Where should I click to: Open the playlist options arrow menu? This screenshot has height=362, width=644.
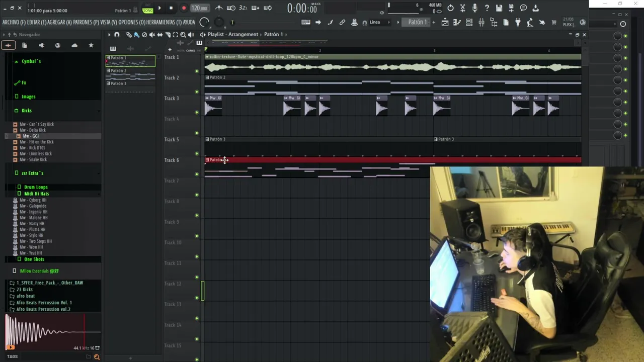point(109,34)
